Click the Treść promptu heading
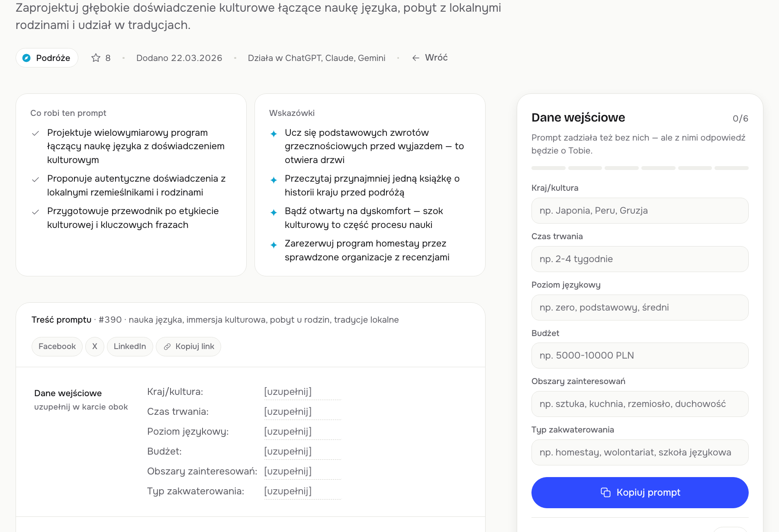779x532 pixels. coord(61,320)
